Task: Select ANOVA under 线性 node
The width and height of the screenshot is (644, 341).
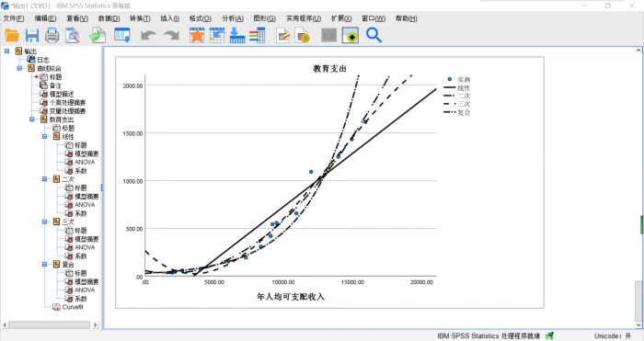Action: pos(85,162)
